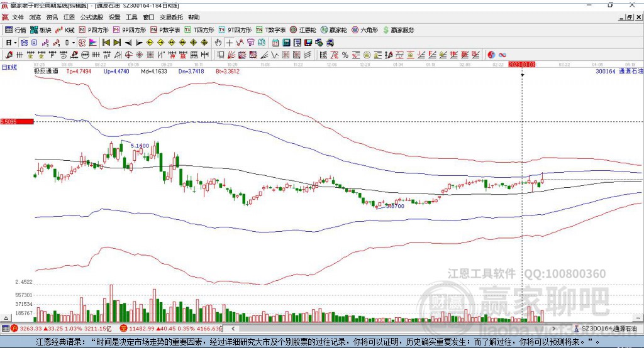Click the red 5.5095 price label
The height and width of the screenshot is (348, 644).
(x=17, y=121)
